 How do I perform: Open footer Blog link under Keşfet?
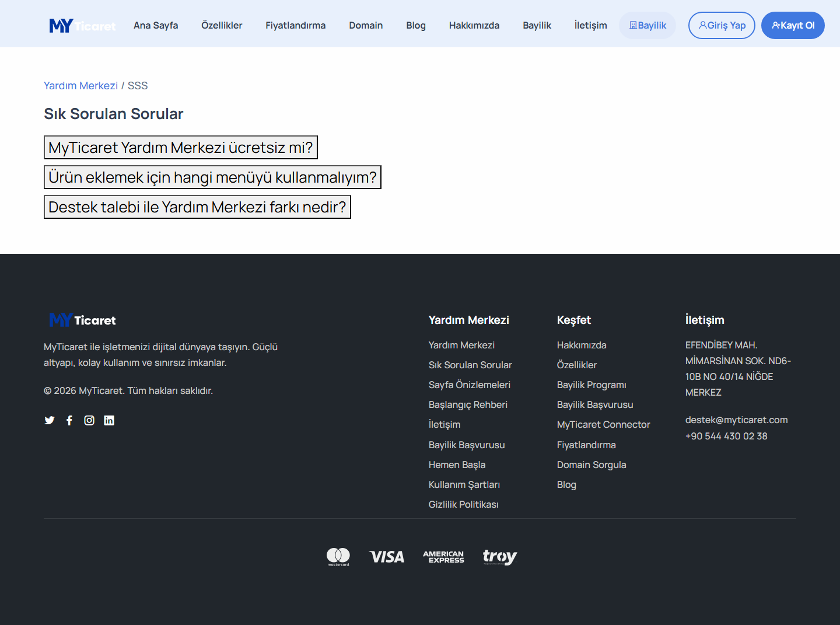pos(566,485)
